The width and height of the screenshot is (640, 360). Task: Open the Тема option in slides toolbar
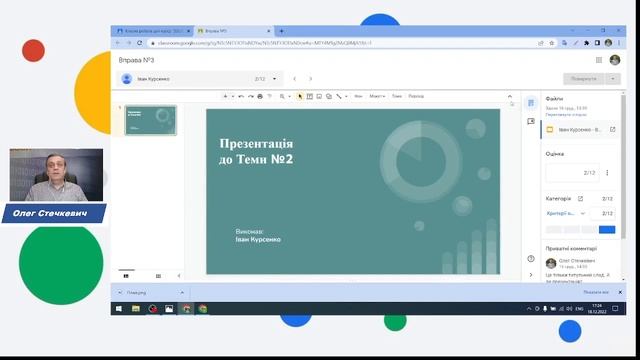tap(397, 96)
